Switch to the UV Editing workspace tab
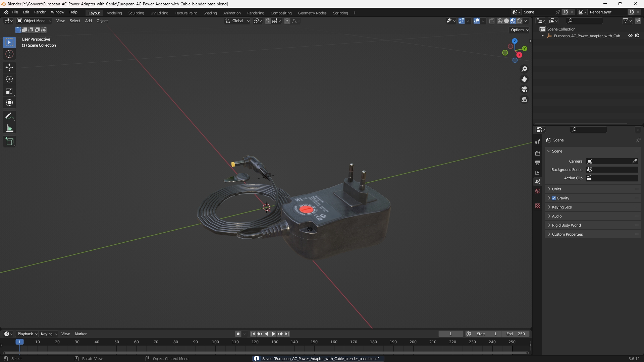 (159, 13)
